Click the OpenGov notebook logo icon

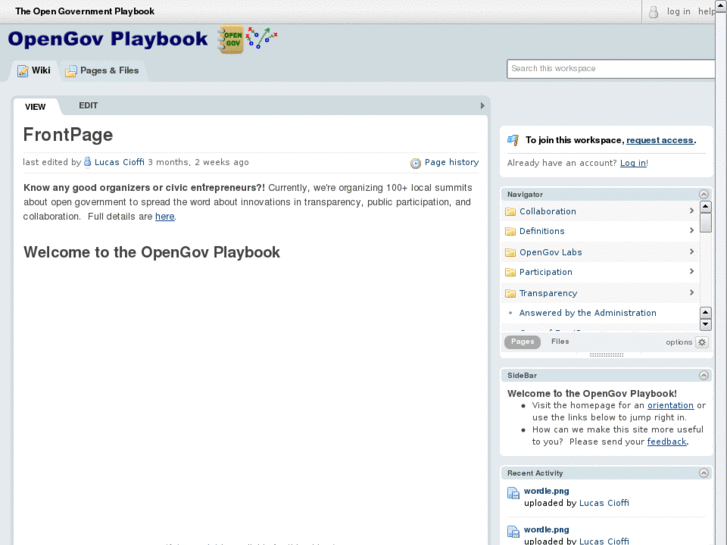point(231,39)
